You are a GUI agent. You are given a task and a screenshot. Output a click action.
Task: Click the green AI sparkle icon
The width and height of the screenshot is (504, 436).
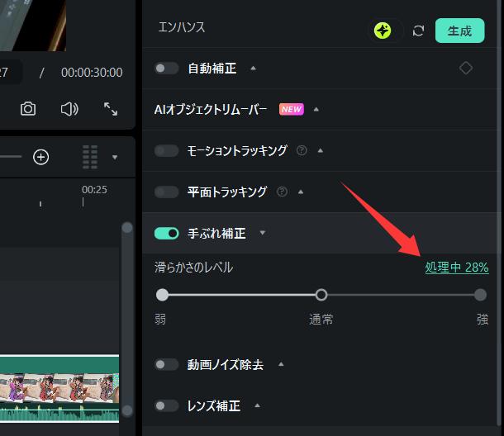[x=383, y=31]
